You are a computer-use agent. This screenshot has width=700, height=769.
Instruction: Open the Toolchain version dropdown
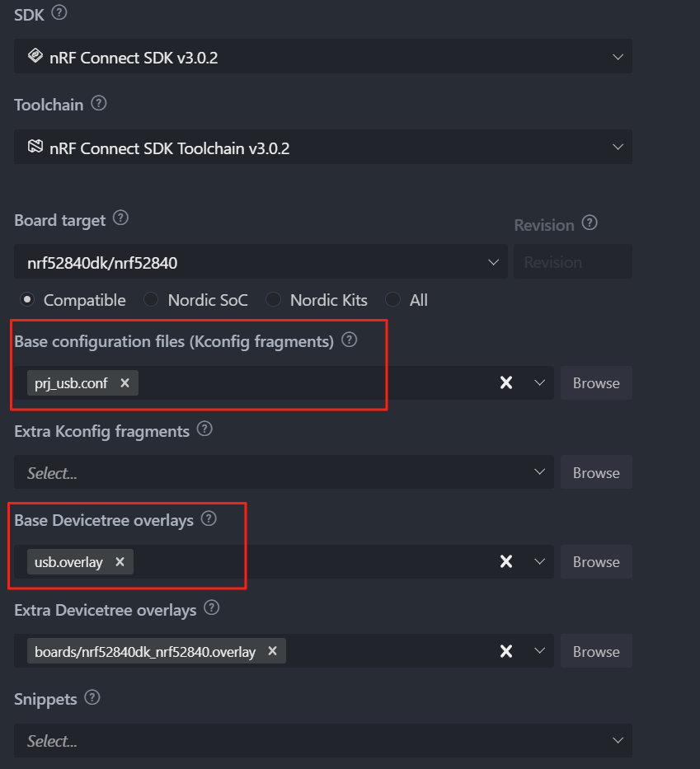coord(323,148)
